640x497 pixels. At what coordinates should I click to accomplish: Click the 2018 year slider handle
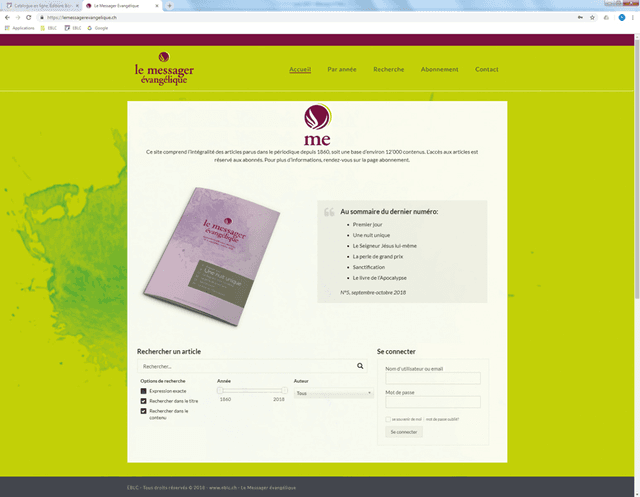[284, 390]
